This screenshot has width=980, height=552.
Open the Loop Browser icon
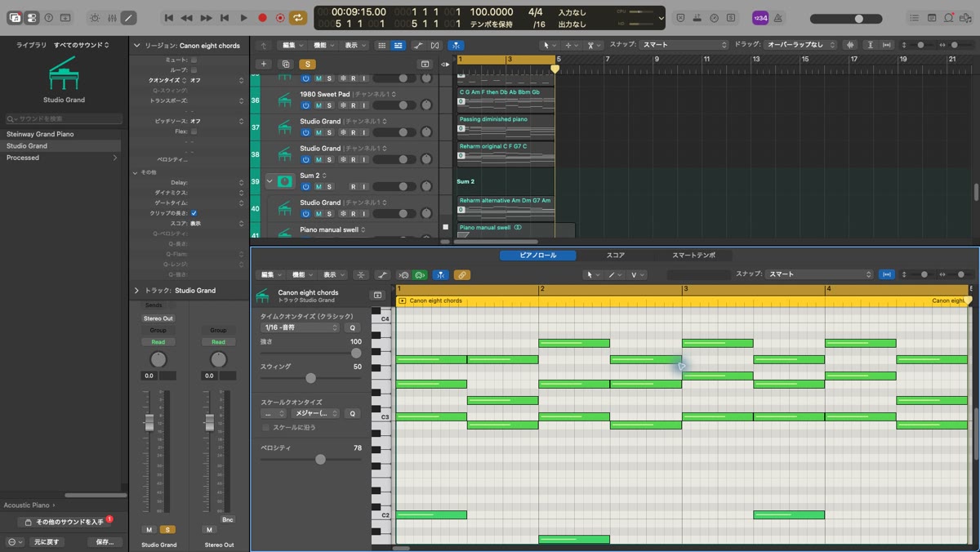(x=949, y=17)
